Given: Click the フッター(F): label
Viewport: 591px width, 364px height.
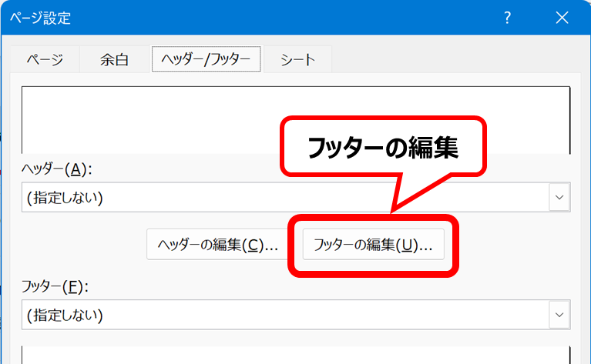Looking at the screenshot, I should pos(55,286).
